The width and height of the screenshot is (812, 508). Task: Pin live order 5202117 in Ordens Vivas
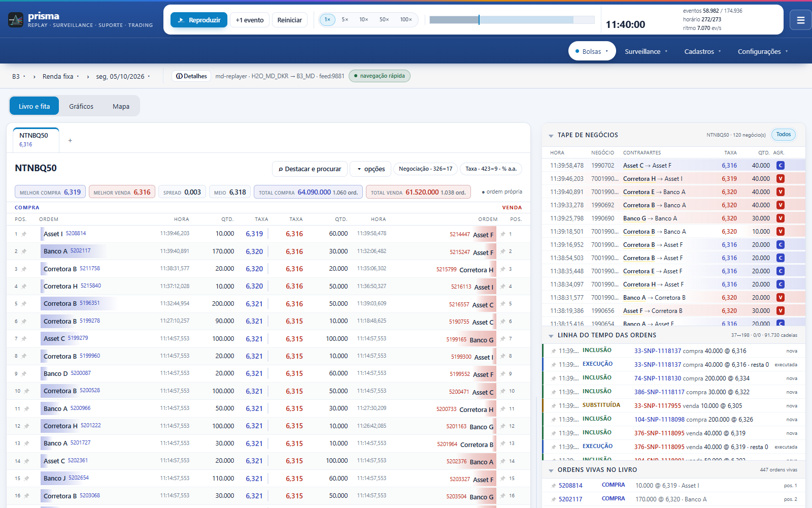pos(553,499)
